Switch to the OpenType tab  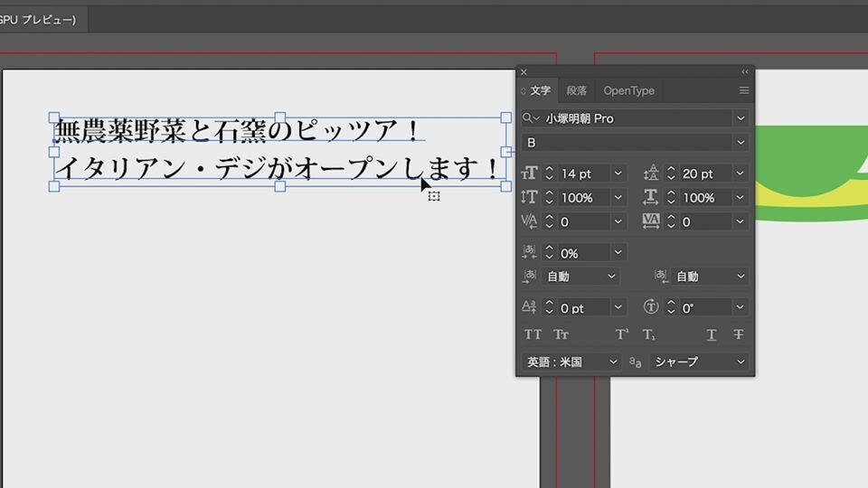628,90
